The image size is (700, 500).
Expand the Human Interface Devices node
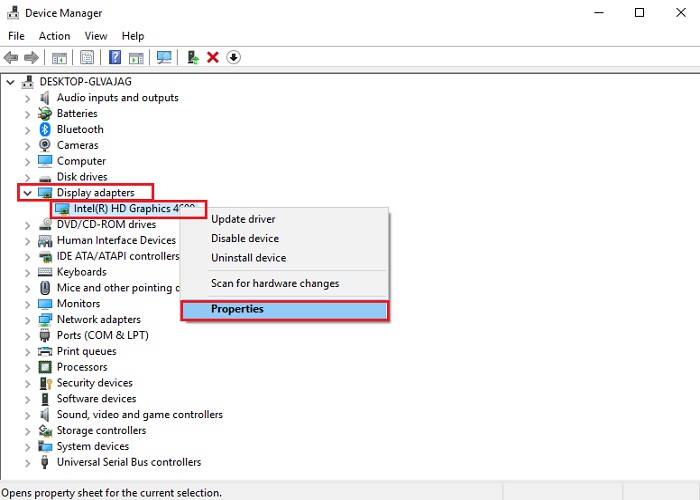click(x=28, y=241)
